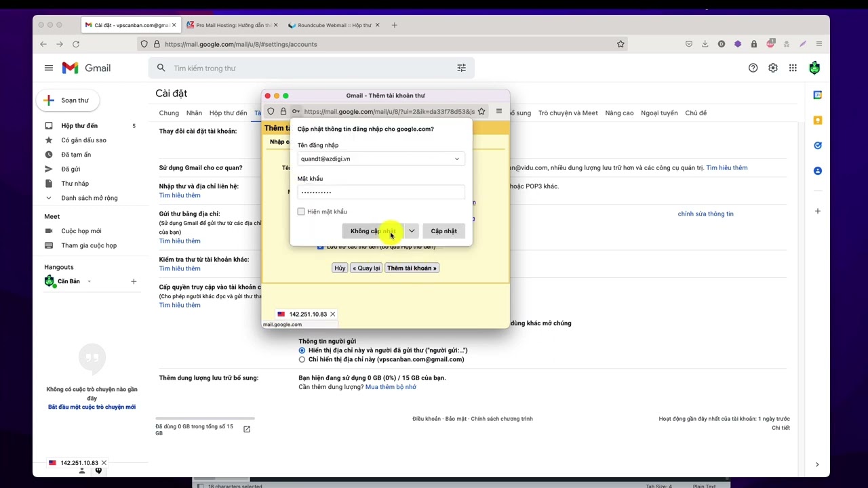The width and height of the screenshot is (868, 488).
Task: Click the Gmail logo
Action: coord(86,68)
